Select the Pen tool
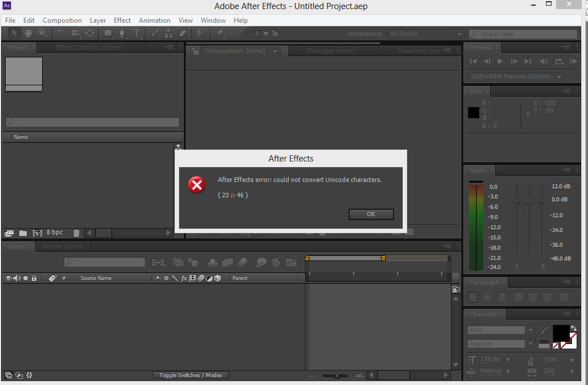This screenshot has width=588, height=385. (122, 34)
